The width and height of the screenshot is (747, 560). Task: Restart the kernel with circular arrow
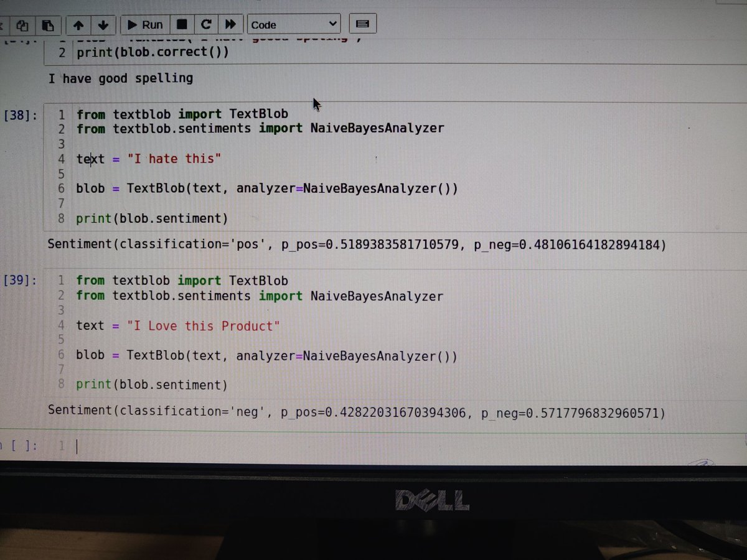point(206,25)
